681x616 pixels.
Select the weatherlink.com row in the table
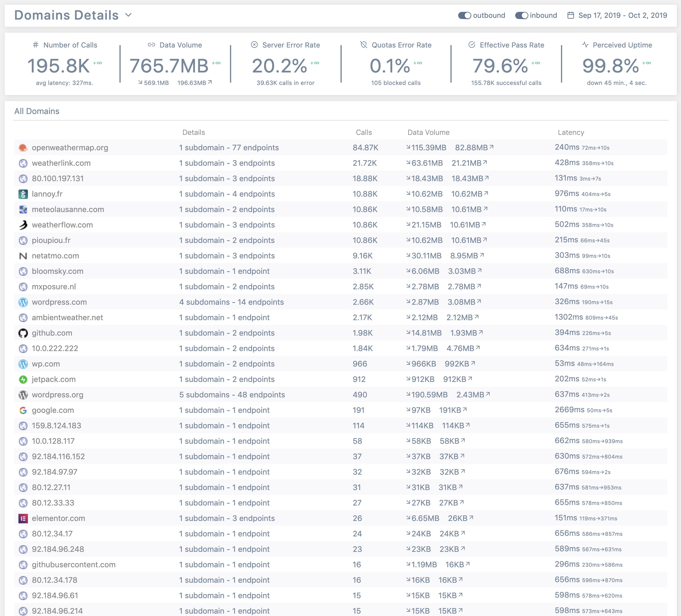(x=61, y=163)
